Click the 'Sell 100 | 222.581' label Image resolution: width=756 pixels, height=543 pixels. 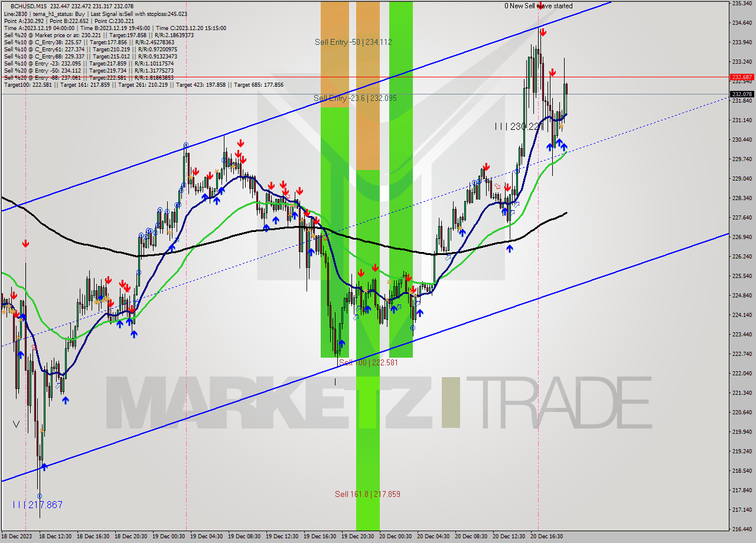(x=368, y=362)
